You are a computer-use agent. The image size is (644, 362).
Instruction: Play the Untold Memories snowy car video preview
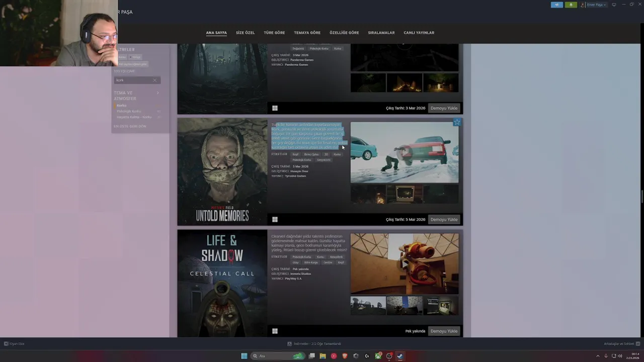coord(405,152)
